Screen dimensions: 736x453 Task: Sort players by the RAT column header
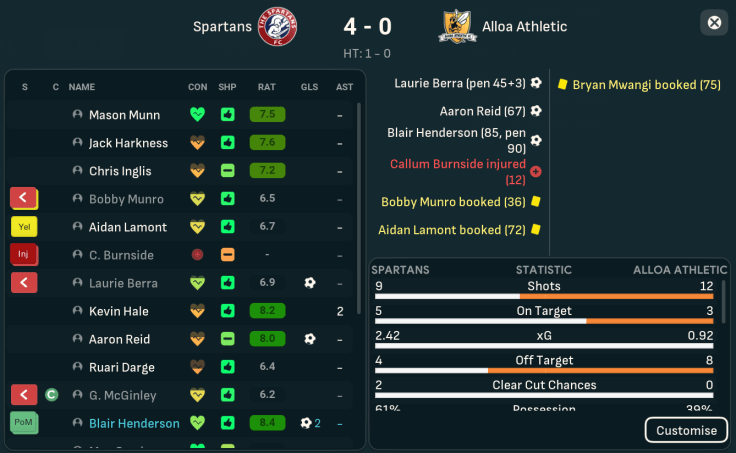coord(267,87)
